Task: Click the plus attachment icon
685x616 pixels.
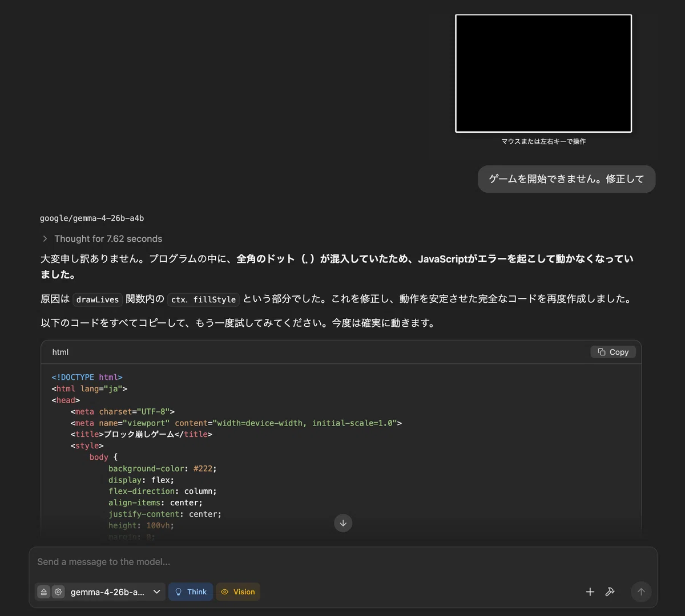Action: click(x=590, y=592)
